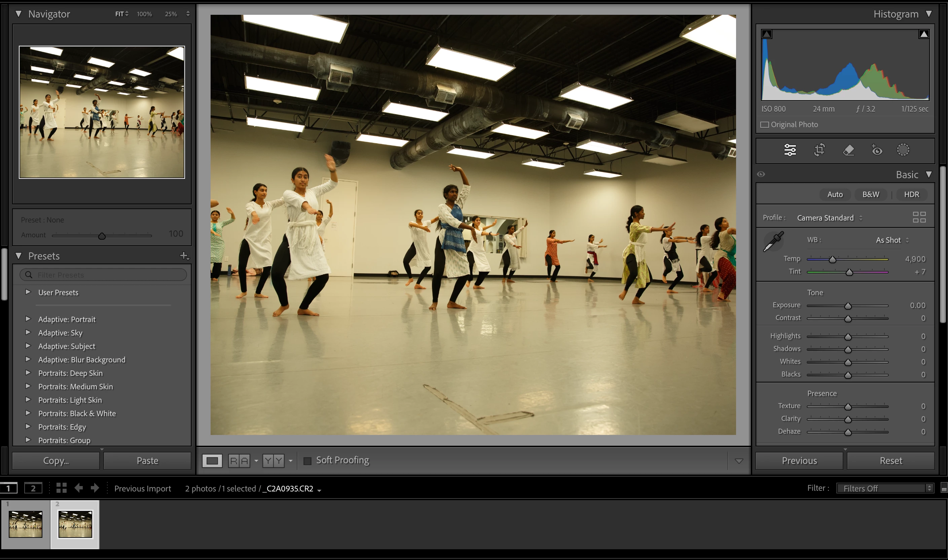Click the Exposure slider handle
Screen dimensions: 948x560
(848, 306)
